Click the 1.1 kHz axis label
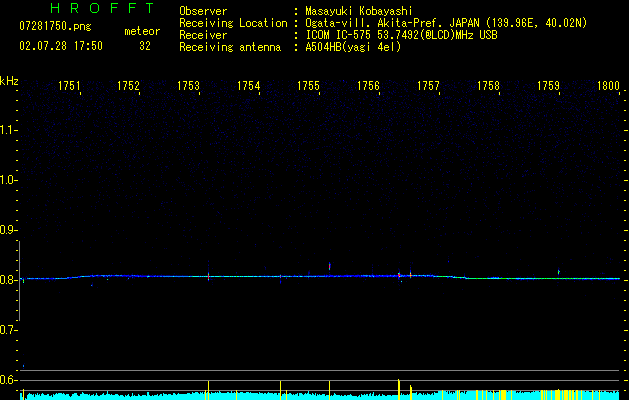Viewport: 629px width, 400px height. [x=8, y=130]
